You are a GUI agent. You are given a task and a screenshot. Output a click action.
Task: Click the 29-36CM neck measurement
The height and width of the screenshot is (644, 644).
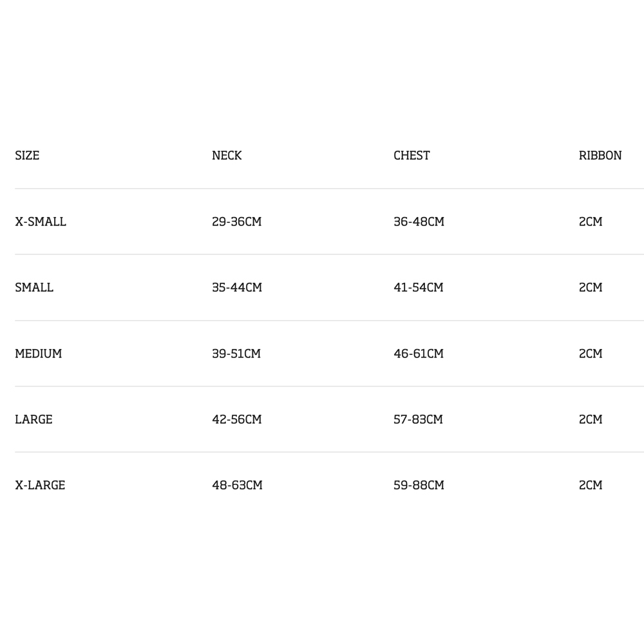pyautogui.click(x=236, y=222)
